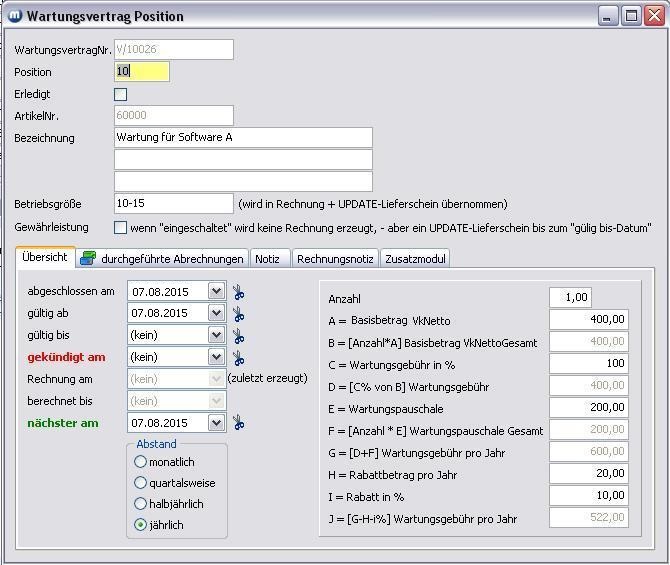Go to the Zusatzmodul tab
Screen dimensions: 670x565
(x=415, y=259)
